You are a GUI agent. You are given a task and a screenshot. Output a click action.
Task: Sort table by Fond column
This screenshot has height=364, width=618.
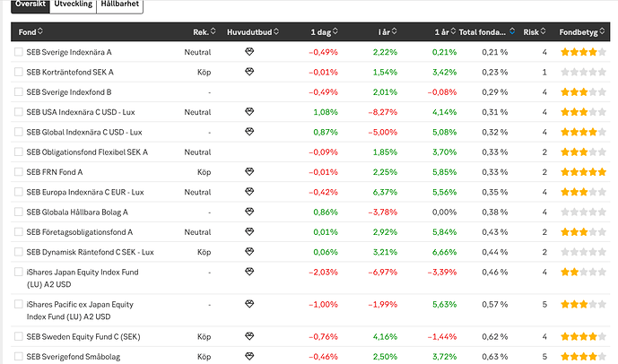(29, 32)
